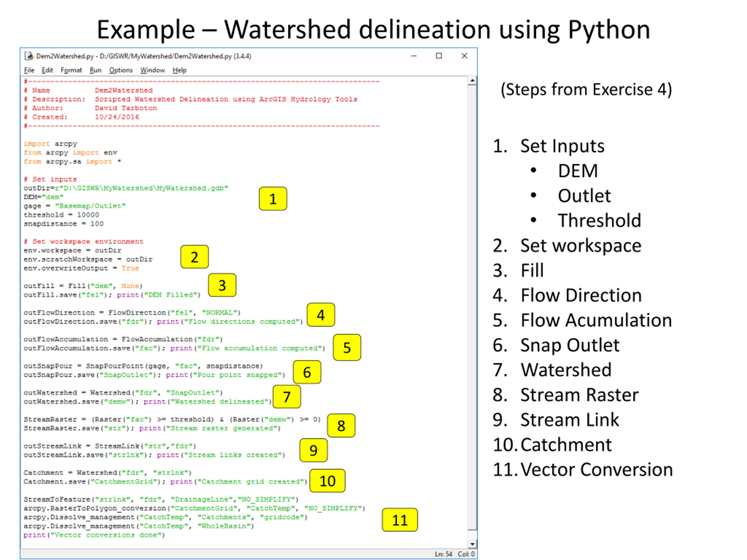Click the 'outFlowDirection.save("fdr")' line
The image size is (747, 560).
click(x=163, y=321)
